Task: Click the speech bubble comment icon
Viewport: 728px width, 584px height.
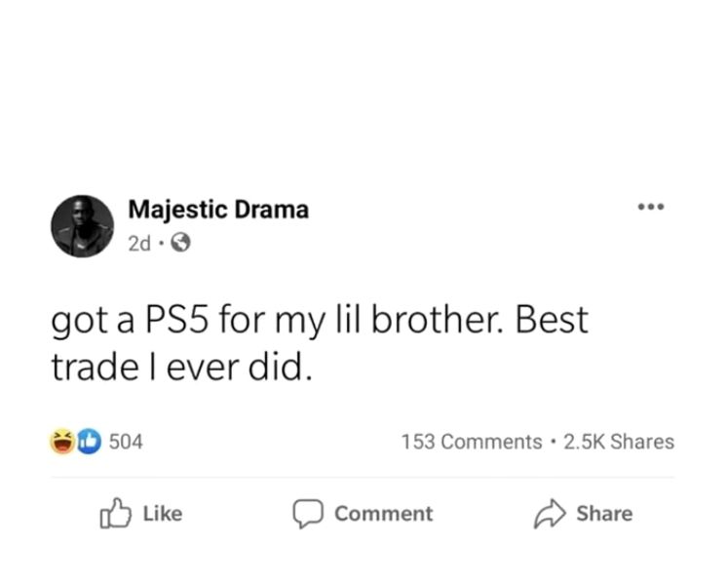Action: [x=309, y=514]
